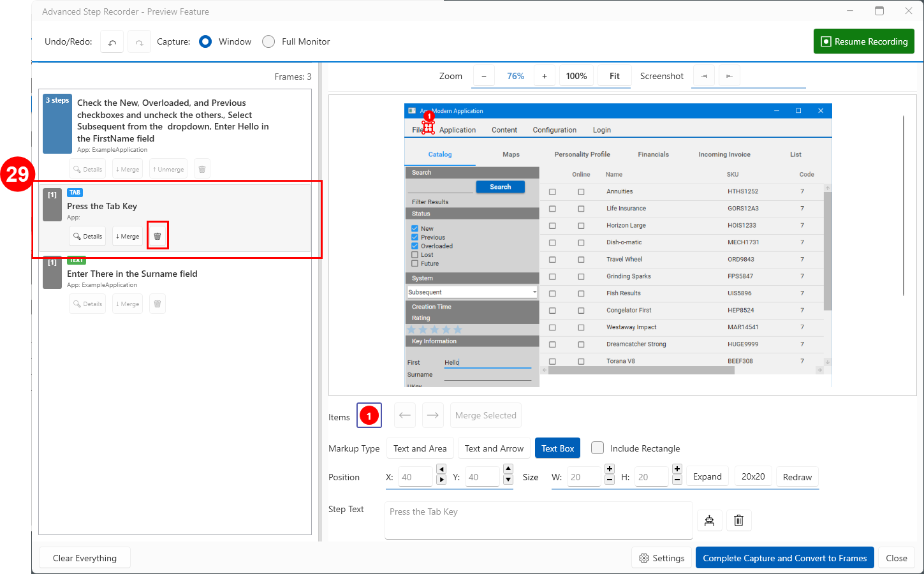This screenshot has height=574, width=924.
Task: Click the icon left of Step Text trash
Action: click(709, 520)
